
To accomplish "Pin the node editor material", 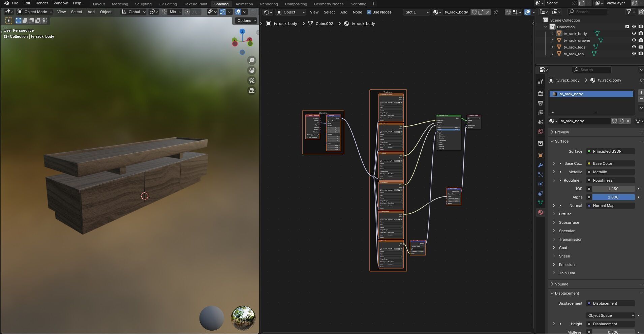I will tap(496, 12).
